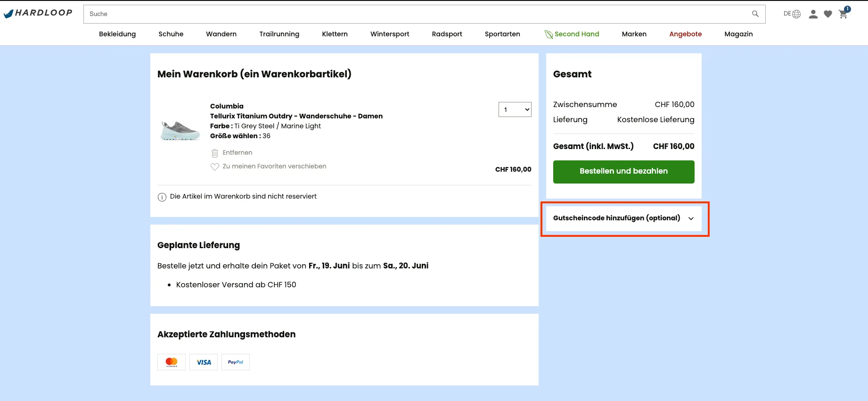Click the Geplante Lieferung heading
868x401 pixels.
click(198, 245)
